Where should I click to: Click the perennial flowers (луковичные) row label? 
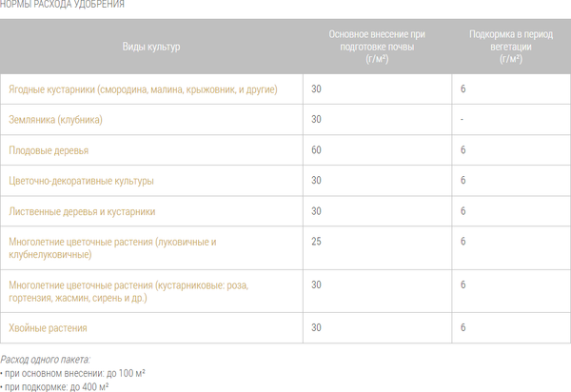point(112,247)
